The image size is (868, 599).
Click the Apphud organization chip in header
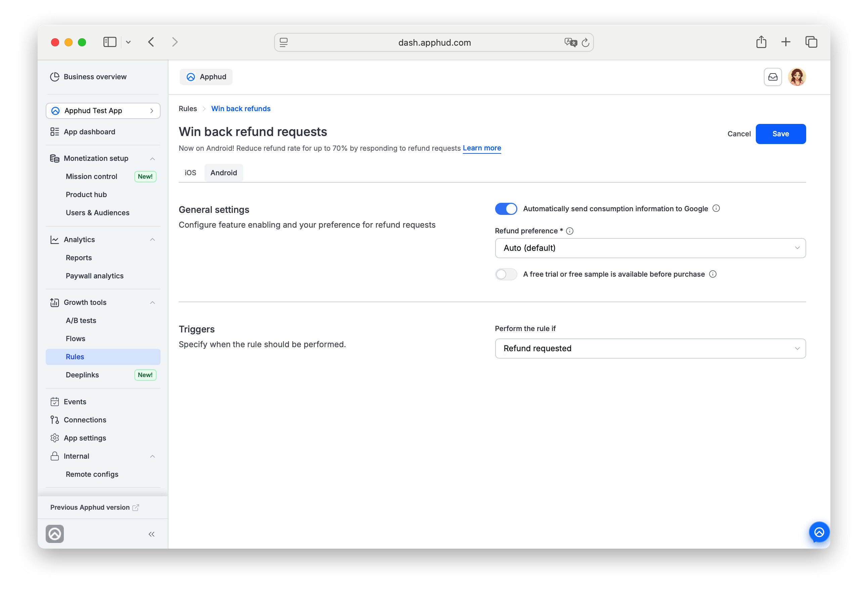(x=206, y=77)
